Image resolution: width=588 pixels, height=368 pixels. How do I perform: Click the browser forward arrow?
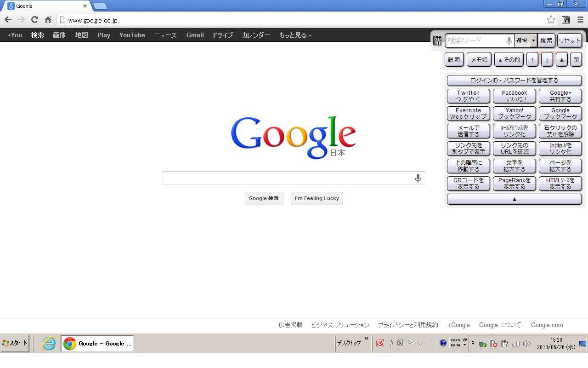click(21, 20)
